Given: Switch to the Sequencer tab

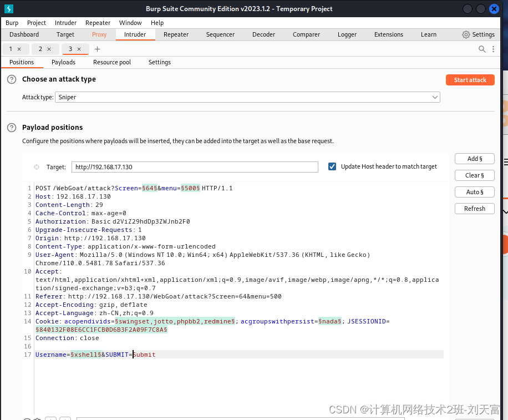Looking at the screenshot, I should coord(220,34).
